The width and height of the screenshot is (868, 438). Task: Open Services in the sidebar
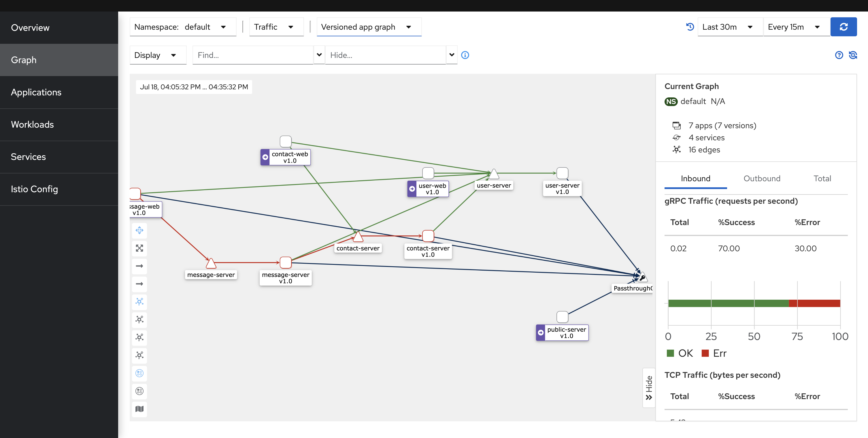[x=59, y=157]
